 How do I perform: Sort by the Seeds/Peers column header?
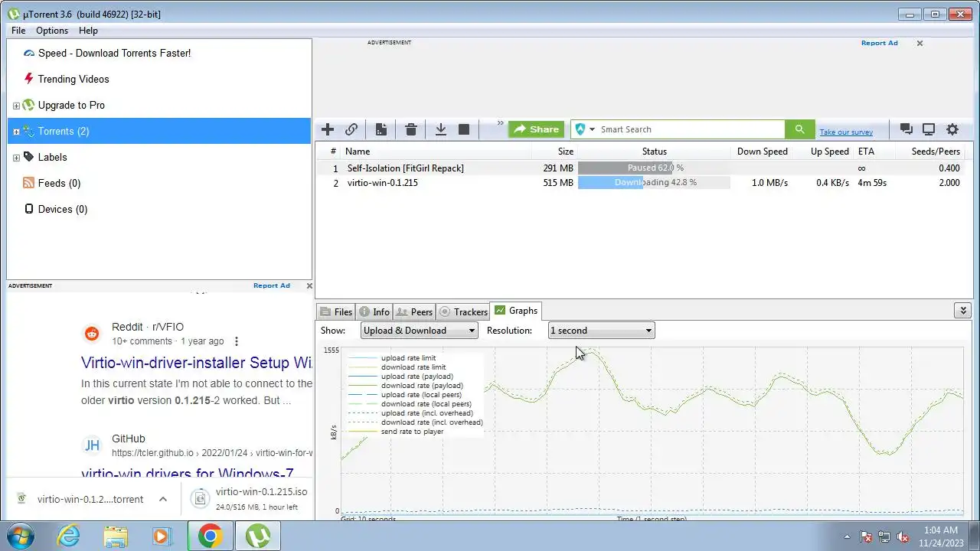click(936, 152)
